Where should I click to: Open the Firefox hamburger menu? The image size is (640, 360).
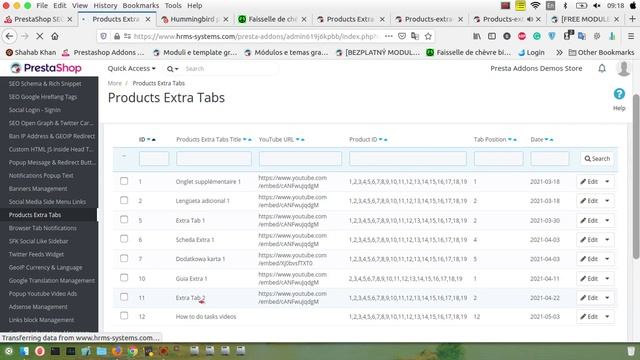tap(631, 36)
